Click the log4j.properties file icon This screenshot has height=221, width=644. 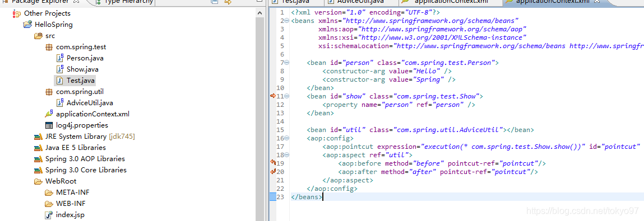[49, 125]
